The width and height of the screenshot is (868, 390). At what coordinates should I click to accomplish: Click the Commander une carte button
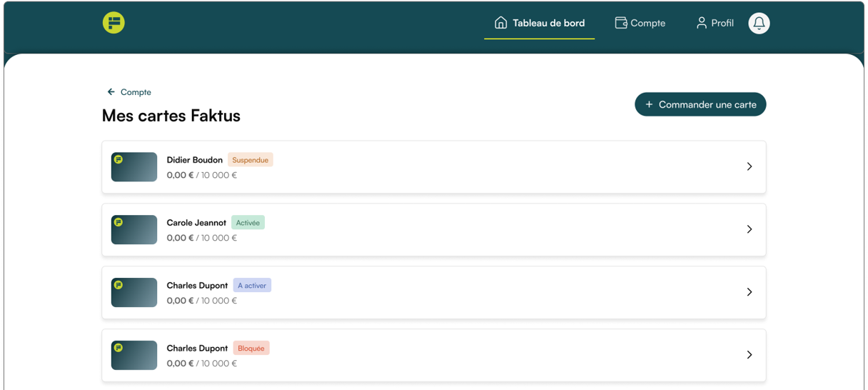coord(700,104)
